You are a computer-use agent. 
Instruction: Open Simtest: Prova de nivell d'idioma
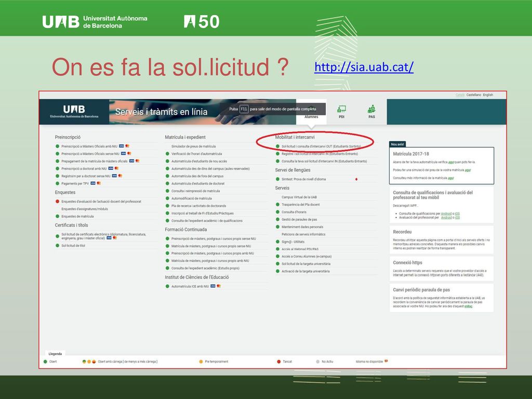(303, 179)
